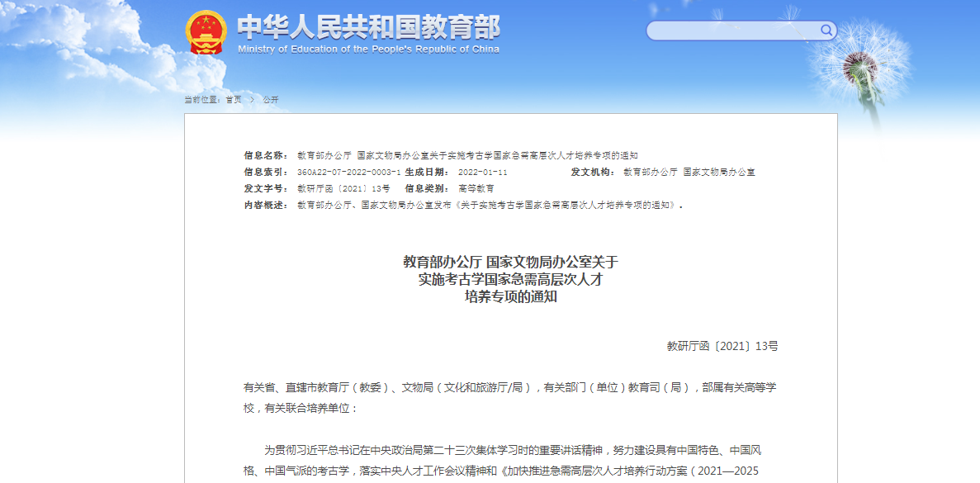
Task: Click the 生成日期 value 2022-01-11
Action: click(x=482, y=172)
